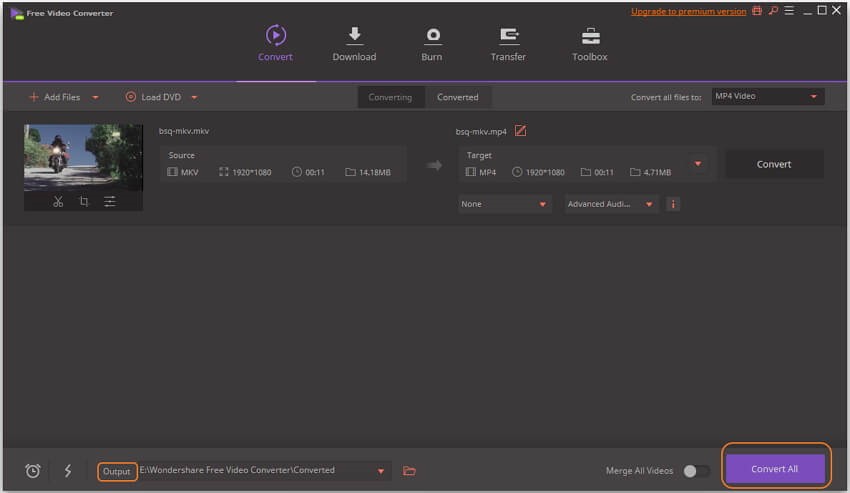Click the lightning high-speed conversion icon
This screenshot has height=493, width=850.
coord(68,471)
